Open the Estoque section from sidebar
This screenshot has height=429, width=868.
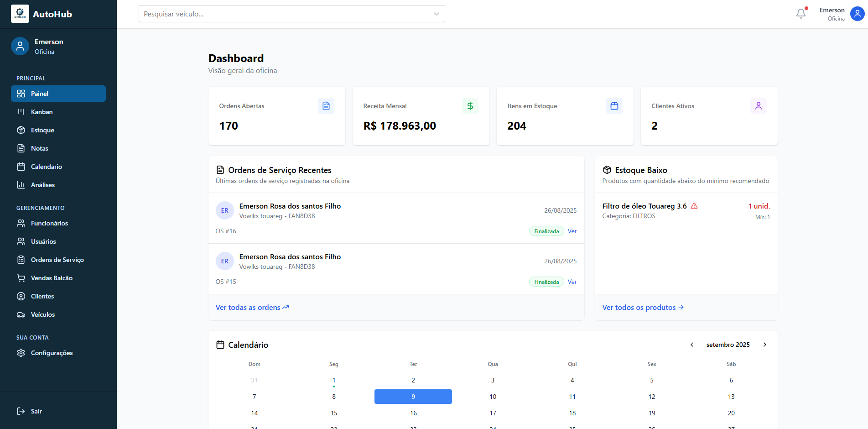tap(42, 130)
